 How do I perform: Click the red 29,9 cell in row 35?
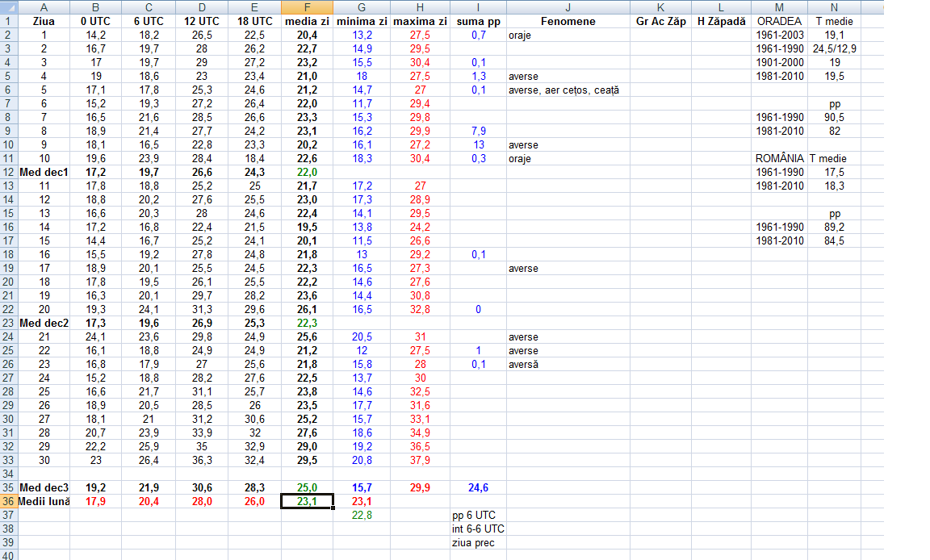pyautogui.click(x=420, y=487)
